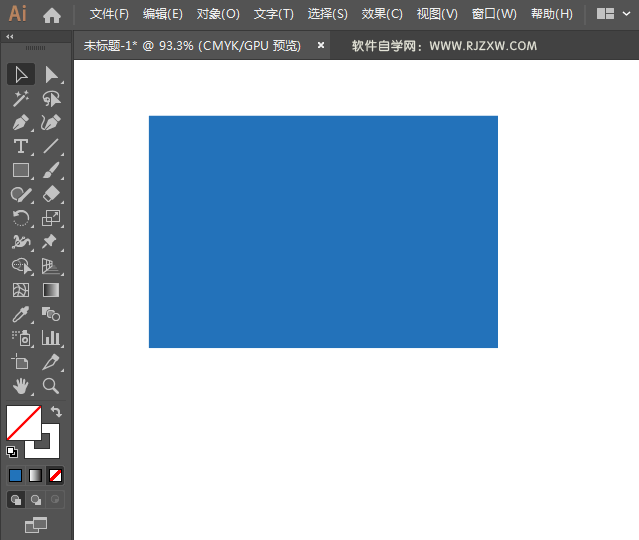Open the 文件(F) menu
The height and width of the screenshot is (540, 639).
tap(109, 14)
